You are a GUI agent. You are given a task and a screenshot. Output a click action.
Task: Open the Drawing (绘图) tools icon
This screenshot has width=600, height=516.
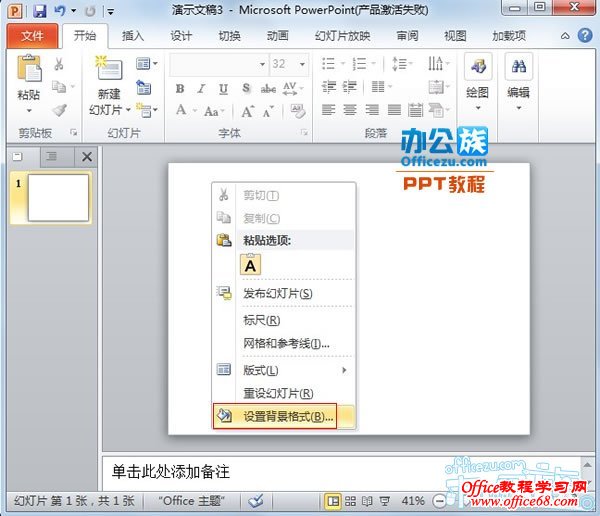click(x=479, y=70)
